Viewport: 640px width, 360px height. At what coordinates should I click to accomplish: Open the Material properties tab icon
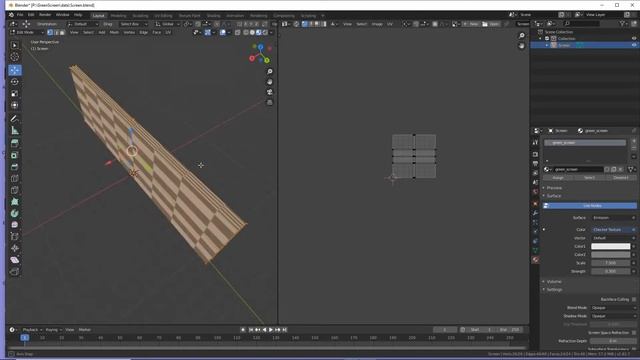(535, 260)
